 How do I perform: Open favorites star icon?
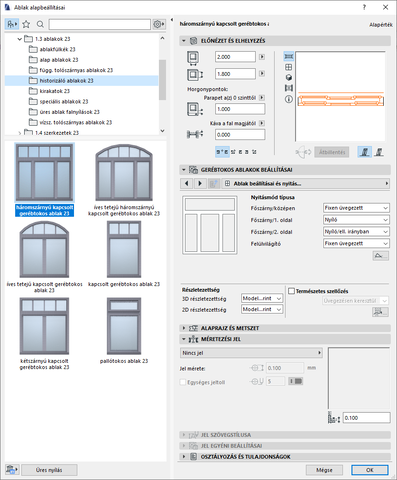pyautogui.click(x=26, y=24)
